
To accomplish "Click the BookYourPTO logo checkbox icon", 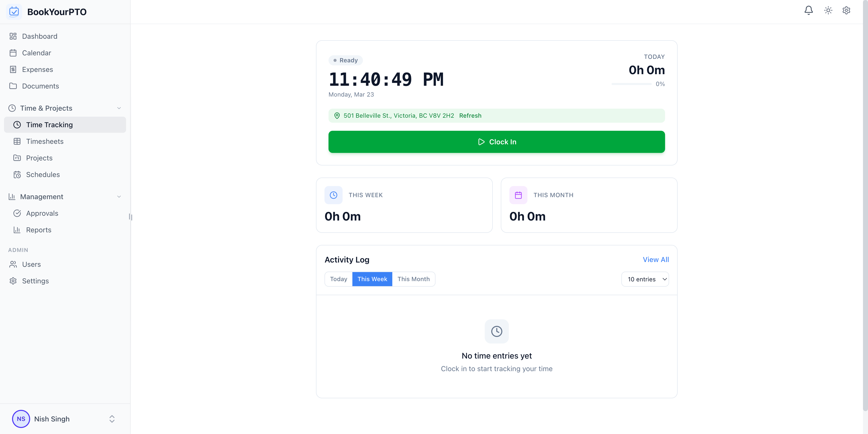I will coord(14,12).
